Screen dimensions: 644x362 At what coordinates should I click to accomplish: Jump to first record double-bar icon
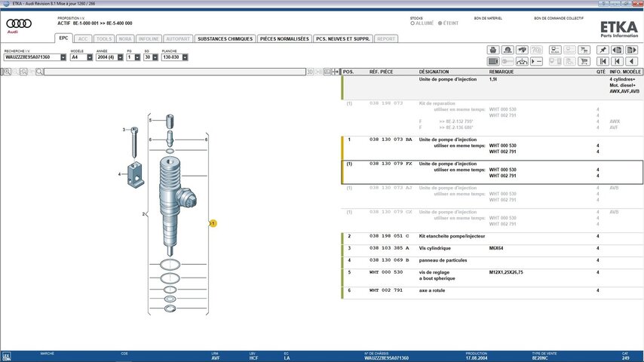(x=603, y=61)
